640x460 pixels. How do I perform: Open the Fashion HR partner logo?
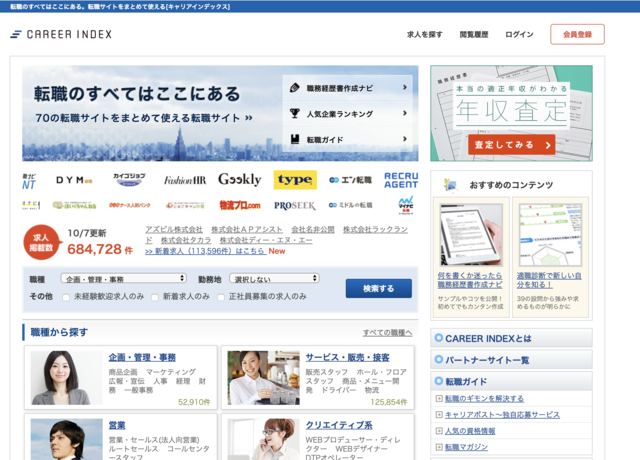point(185,180)
